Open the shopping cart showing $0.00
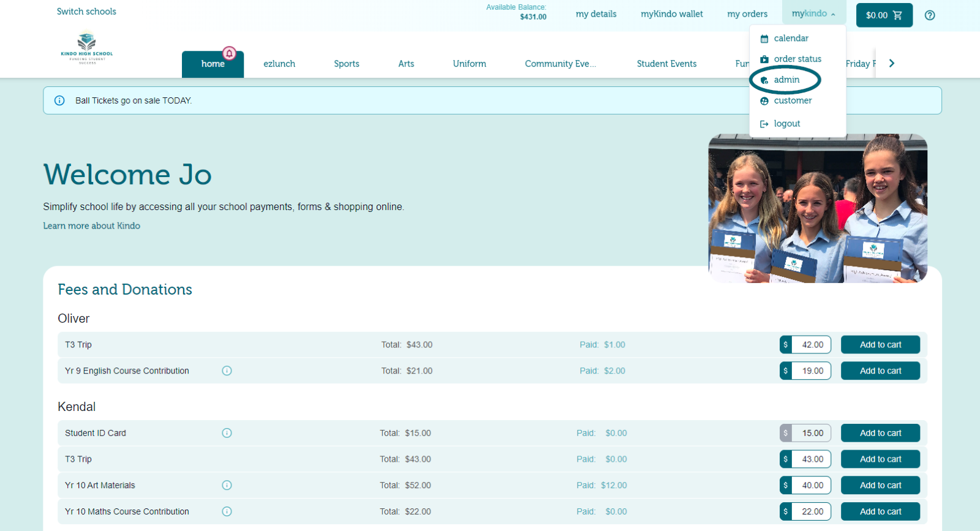 [x=884, y=15]
